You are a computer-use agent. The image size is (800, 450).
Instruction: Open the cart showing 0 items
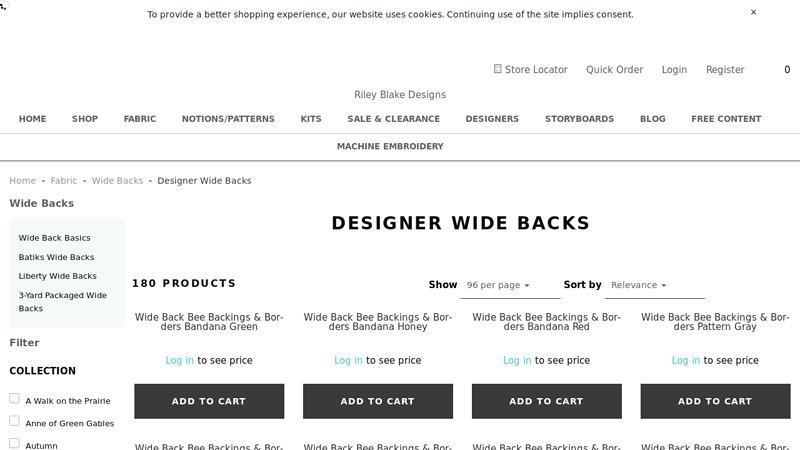(787, 70)
